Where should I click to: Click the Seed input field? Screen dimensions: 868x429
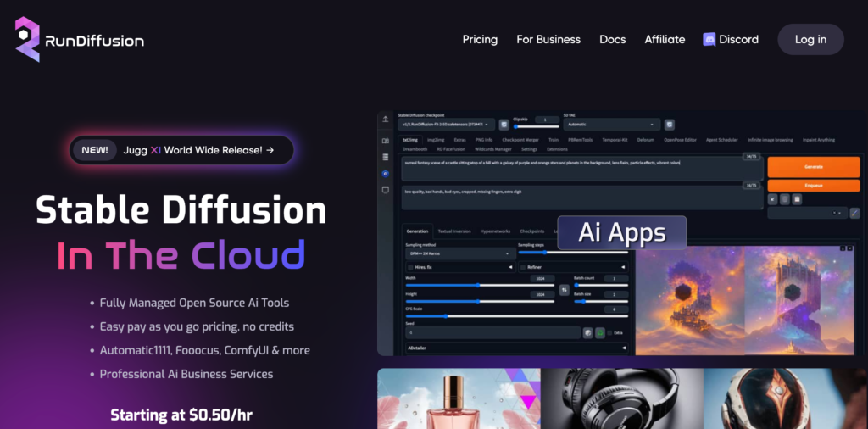pos(492,332)
